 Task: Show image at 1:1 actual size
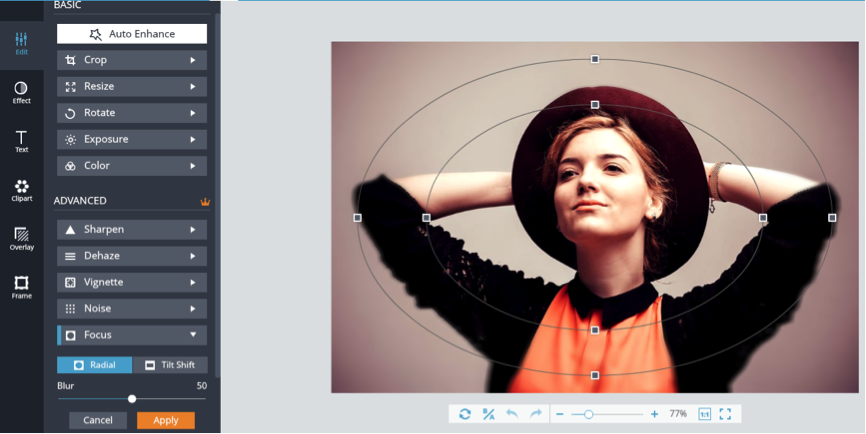point(704,414)
